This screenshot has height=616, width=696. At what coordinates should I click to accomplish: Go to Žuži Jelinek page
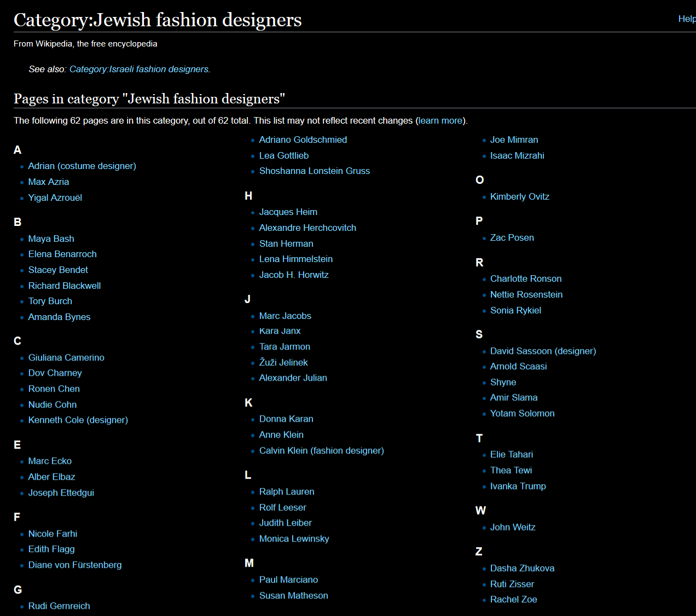[x=283, y=362]
